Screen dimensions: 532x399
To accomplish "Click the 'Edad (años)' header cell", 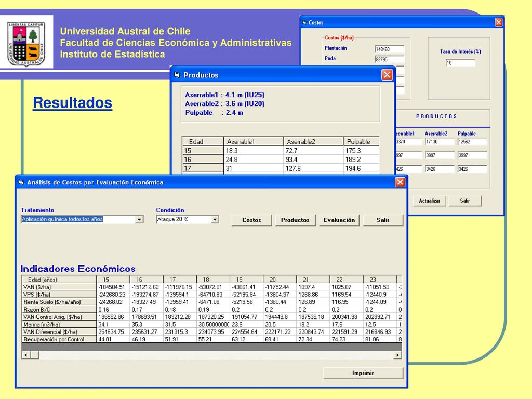I will [59, 280].
